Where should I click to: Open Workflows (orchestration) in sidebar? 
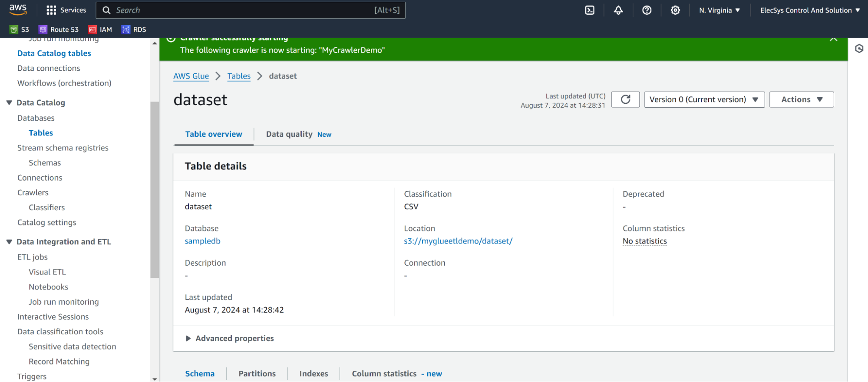point(64,83)
